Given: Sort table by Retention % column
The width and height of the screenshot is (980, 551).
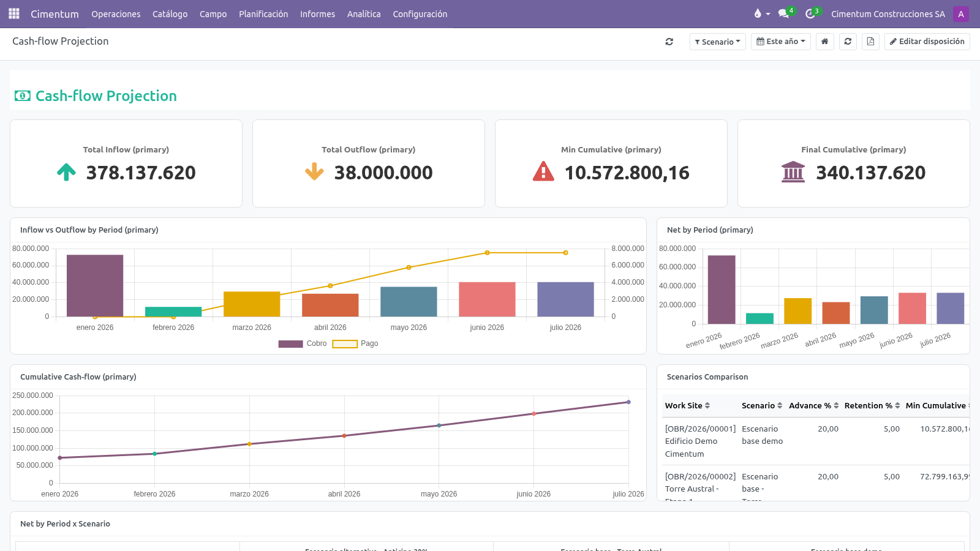Looking at the screenshot, I should pos(872,405).
